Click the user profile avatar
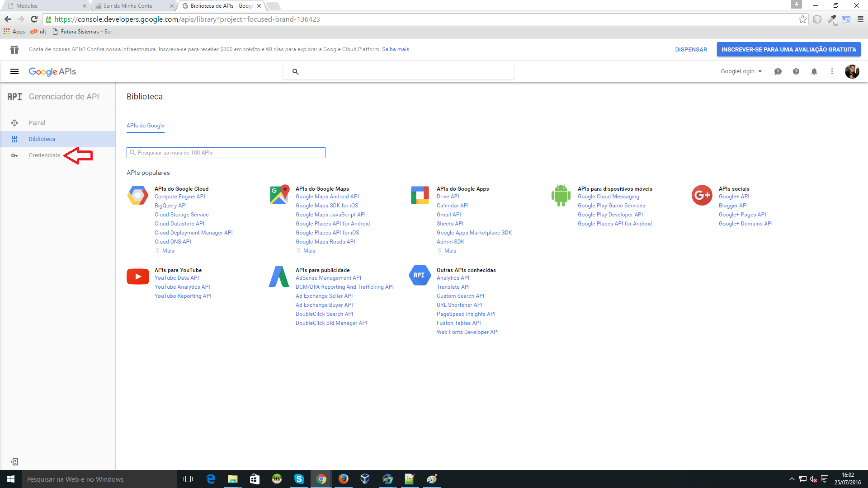 pyautogui.click(x=852, y=71)
